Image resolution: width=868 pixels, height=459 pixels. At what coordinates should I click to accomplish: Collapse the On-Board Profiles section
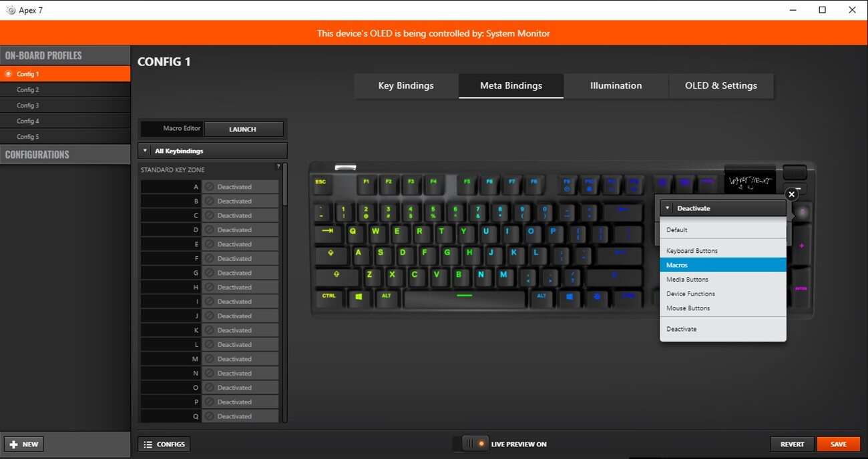pos(65,55)
